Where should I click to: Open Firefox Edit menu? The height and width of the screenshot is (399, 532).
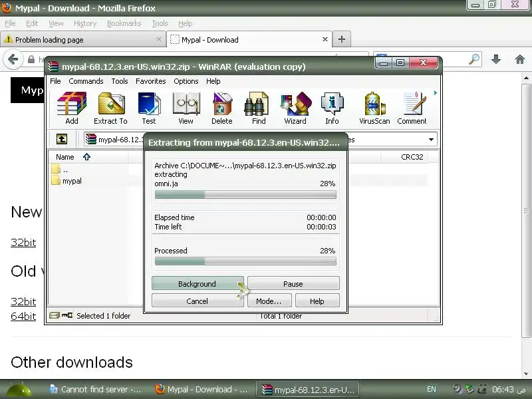tap(32, 23)
